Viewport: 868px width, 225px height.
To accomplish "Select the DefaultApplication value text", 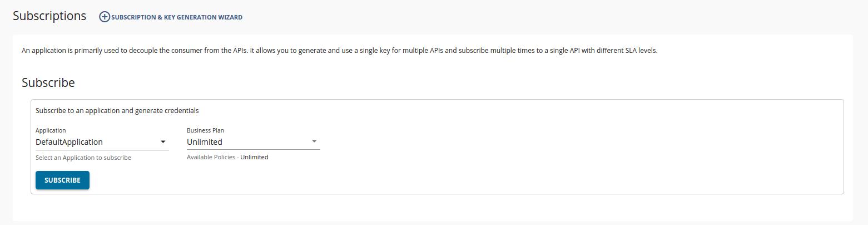I will 69,142.
